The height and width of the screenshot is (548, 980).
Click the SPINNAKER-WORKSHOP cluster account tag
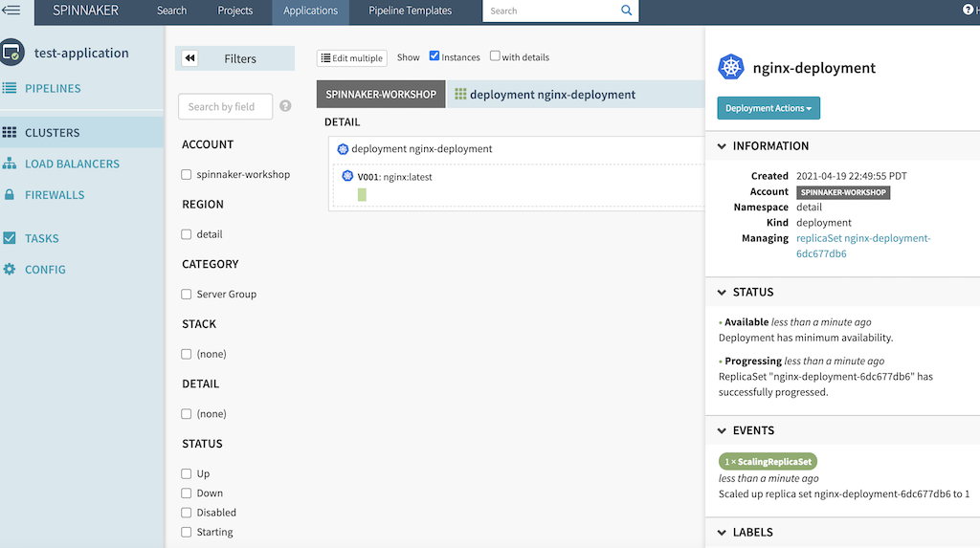tap(381, 95)
